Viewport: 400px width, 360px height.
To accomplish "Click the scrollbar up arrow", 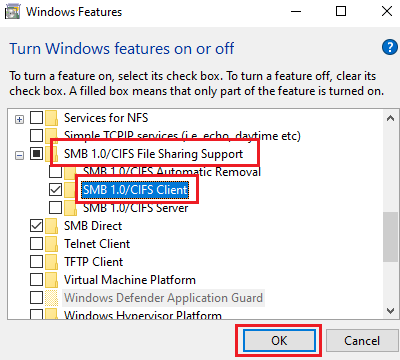I will click(390, 118).
